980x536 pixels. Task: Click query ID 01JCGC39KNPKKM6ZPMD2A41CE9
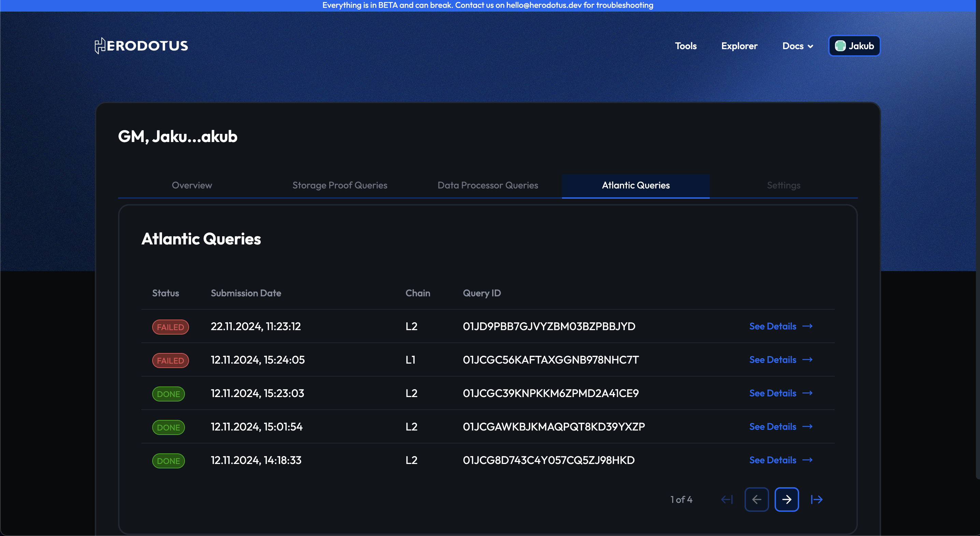pos(551,393)
